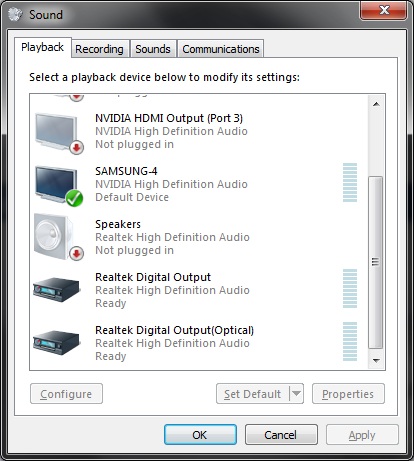This screenshot has height=461, width=414.
Task: Click the Set Default button
Action: [253, 394]
